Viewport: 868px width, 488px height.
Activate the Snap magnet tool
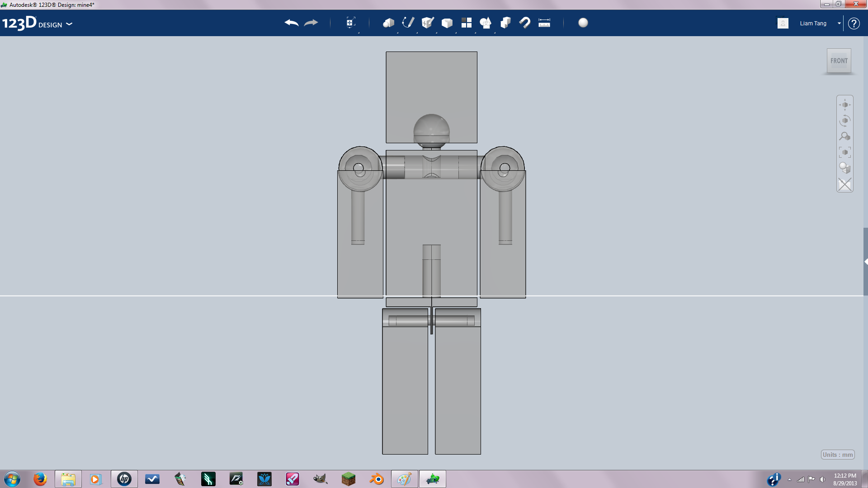[525, 23]
